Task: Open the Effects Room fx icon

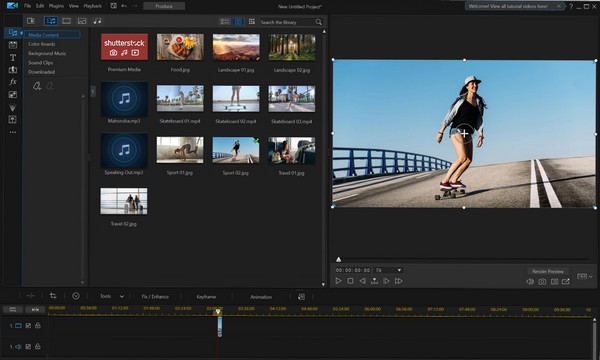Action: (x=13, y=82)
